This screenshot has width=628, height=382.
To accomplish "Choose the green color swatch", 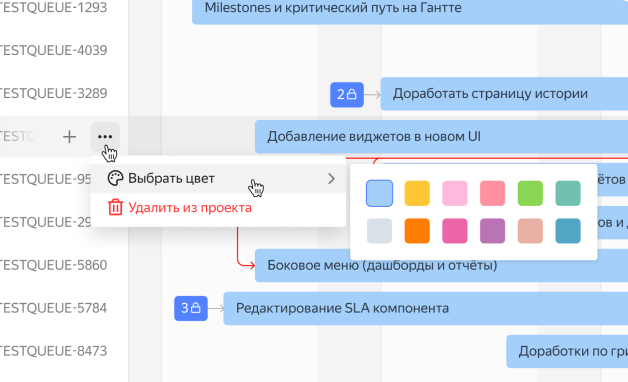I will pos(530,193).
